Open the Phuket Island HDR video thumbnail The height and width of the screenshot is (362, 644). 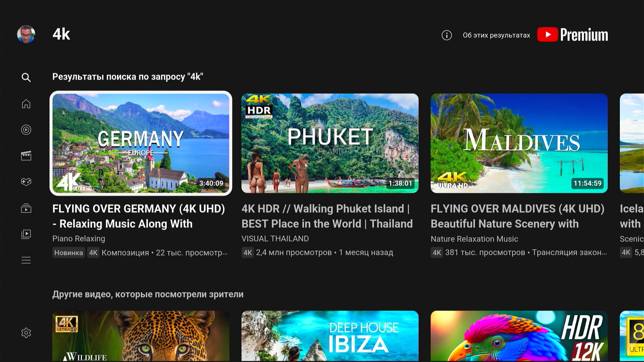click(330, 143)
